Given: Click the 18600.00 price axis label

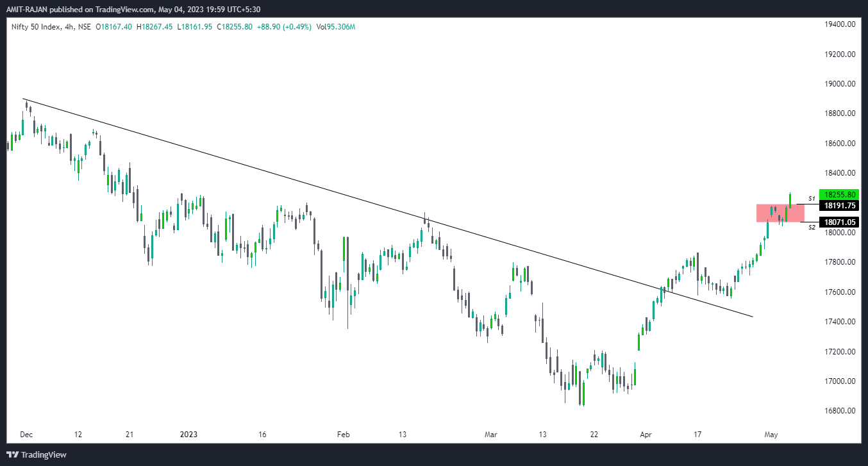Looking at the screenshot, I should click(x=839, y=144).
